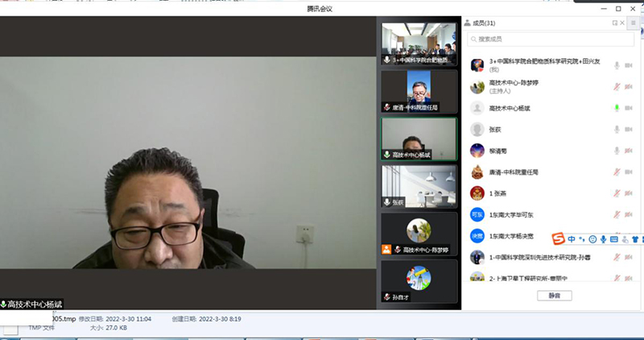644x340 pixels.
Task: Click Sogou voice input microphone
Action: click(x=603, y=238)
